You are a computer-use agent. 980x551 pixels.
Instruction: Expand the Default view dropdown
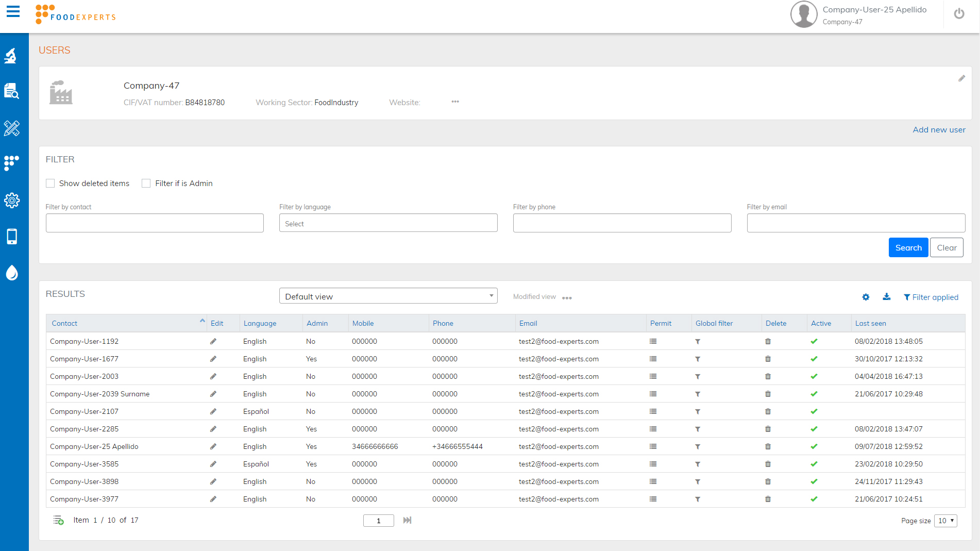click(388, 296)
